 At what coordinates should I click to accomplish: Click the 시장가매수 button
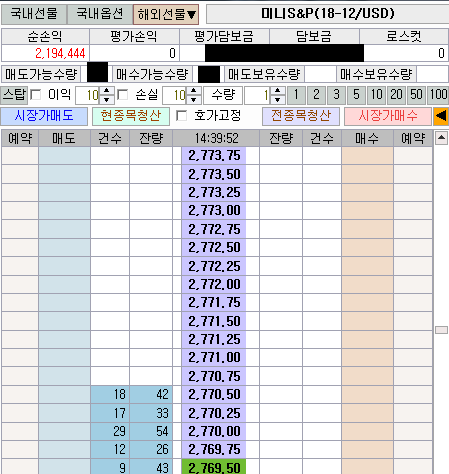(388, 116)
